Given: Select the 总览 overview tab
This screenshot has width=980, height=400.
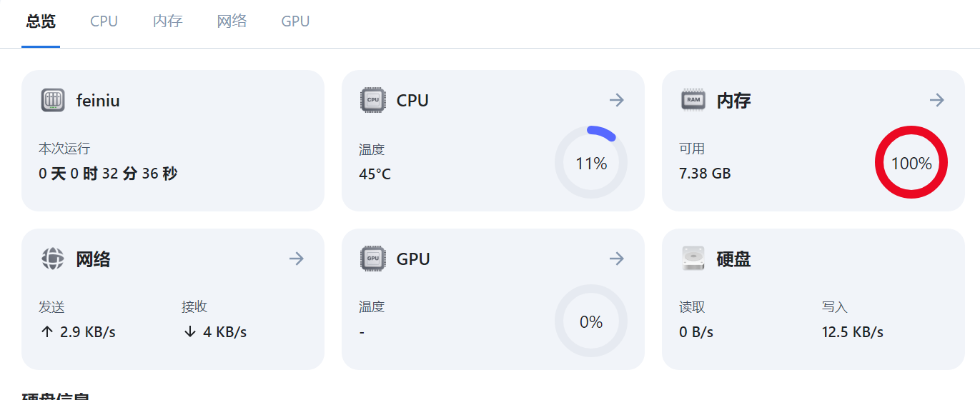Looking at the screenshot, I should pyautogui.click(x=41, y=21).
